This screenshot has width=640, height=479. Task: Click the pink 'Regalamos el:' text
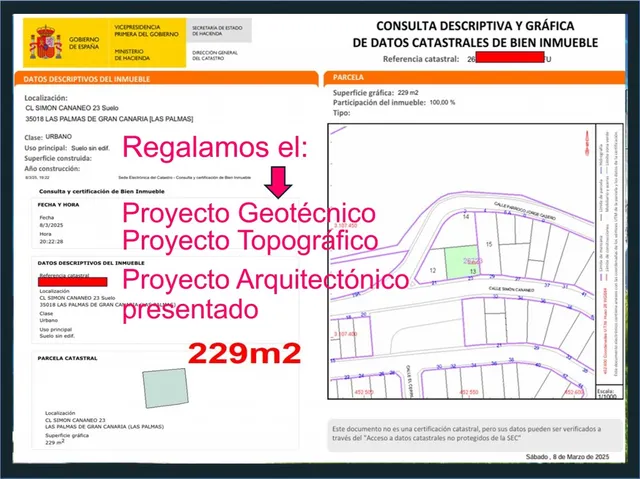pos(215,147)
